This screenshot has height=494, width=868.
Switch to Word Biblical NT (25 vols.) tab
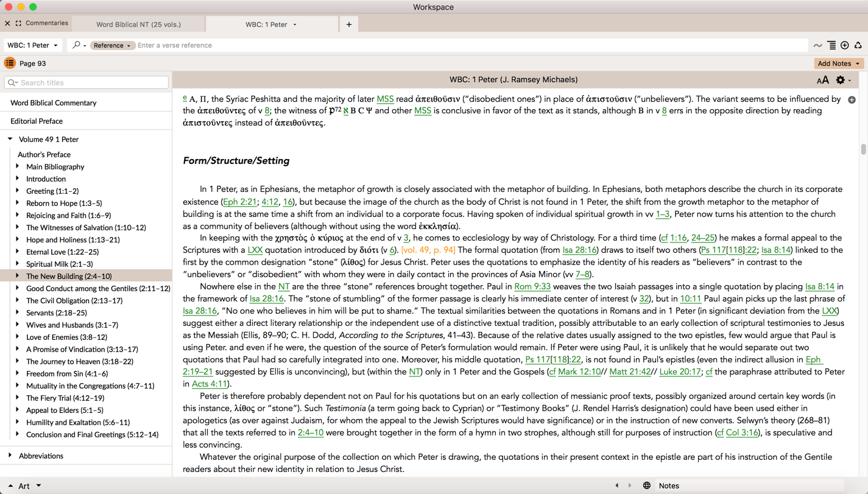[x=138, y=24]
